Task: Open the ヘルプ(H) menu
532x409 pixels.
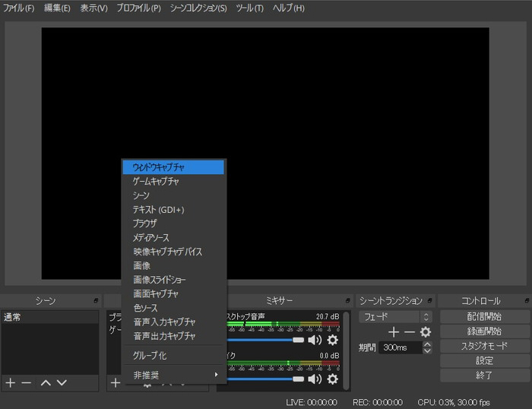Action: (288, 8)
